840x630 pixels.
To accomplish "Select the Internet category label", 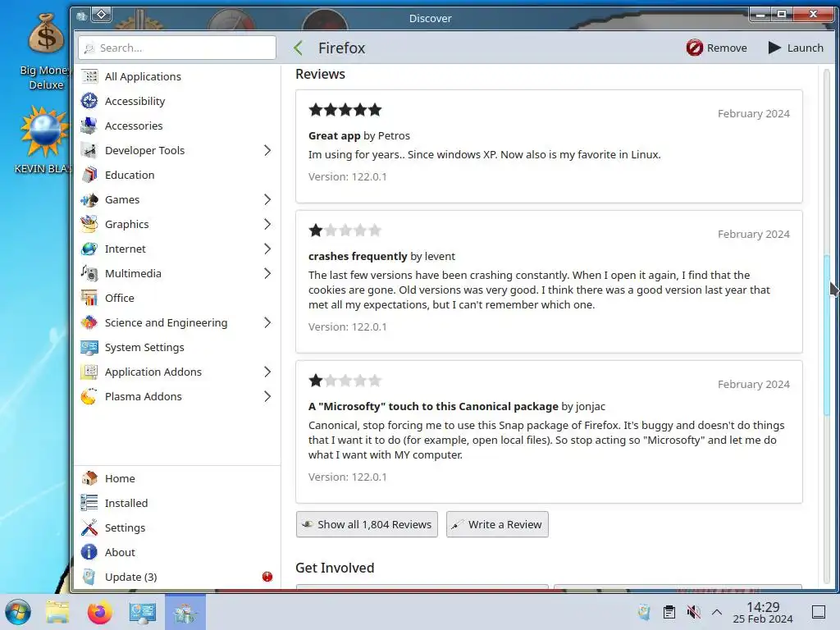I will [126, 249].
